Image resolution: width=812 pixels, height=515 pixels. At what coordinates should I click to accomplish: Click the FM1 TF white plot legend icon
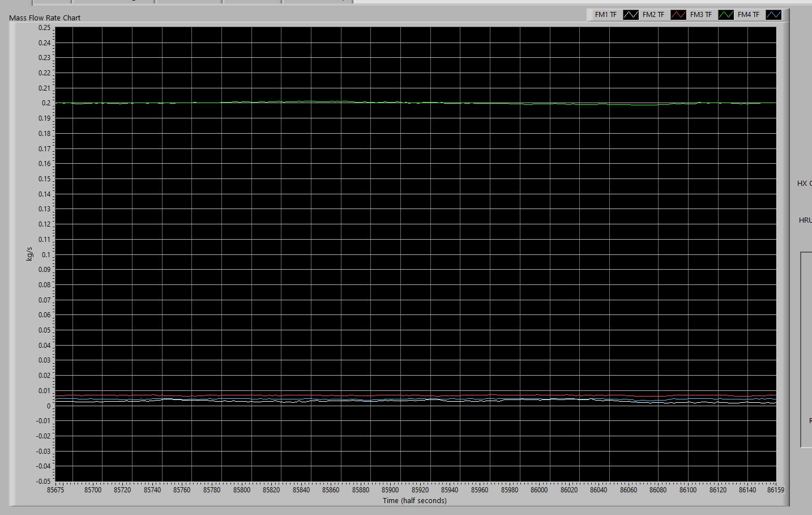[x=630, y=15]
